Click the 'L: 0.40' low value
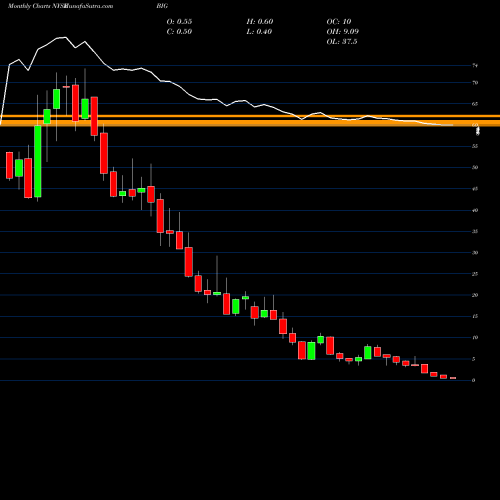 coord(259,32)
